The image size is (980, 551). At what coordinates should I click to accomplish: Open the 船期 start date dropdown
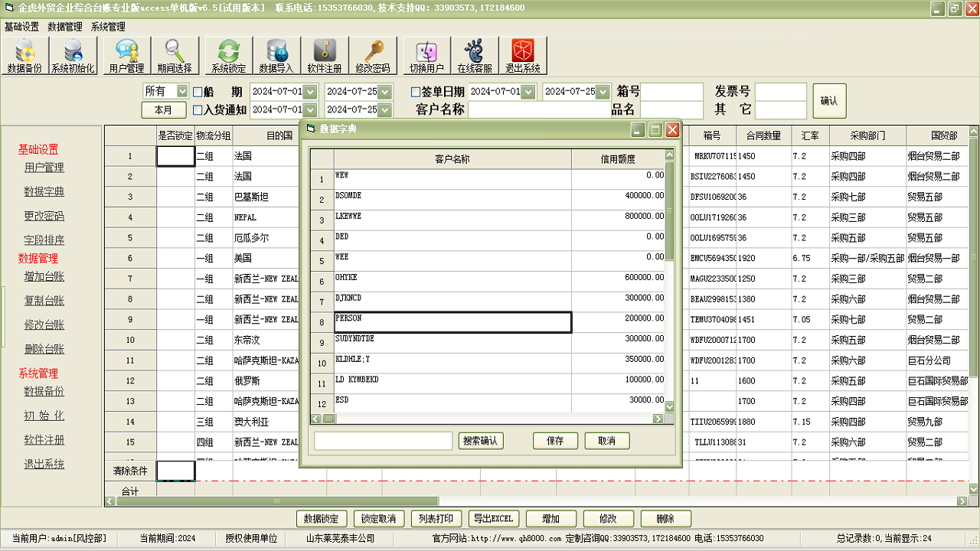[310, 92]
